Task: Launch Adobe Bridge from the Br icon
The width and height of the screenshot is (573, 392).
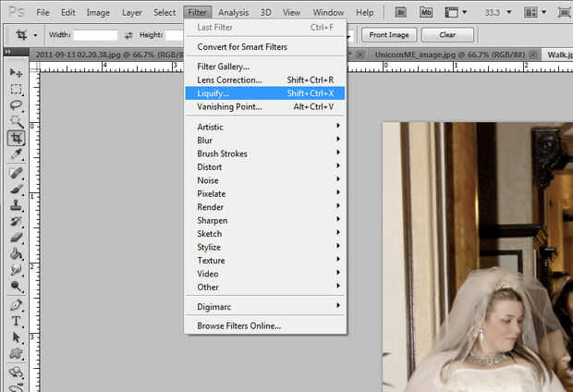Action: (x=401, y=12)
